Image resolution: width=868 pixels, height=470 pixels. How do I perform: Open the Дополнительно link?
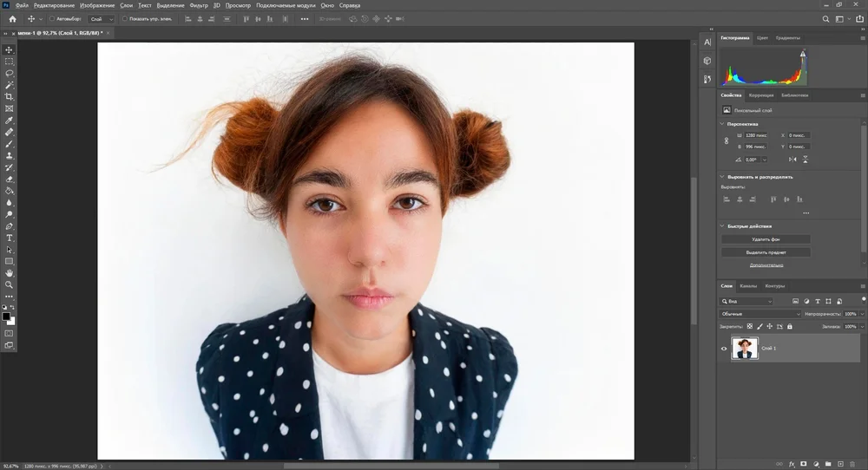(x=766, y=265)
